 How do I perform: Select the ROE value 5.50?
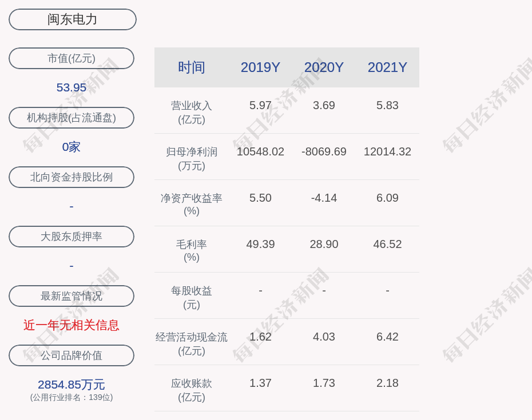[260, 198]
